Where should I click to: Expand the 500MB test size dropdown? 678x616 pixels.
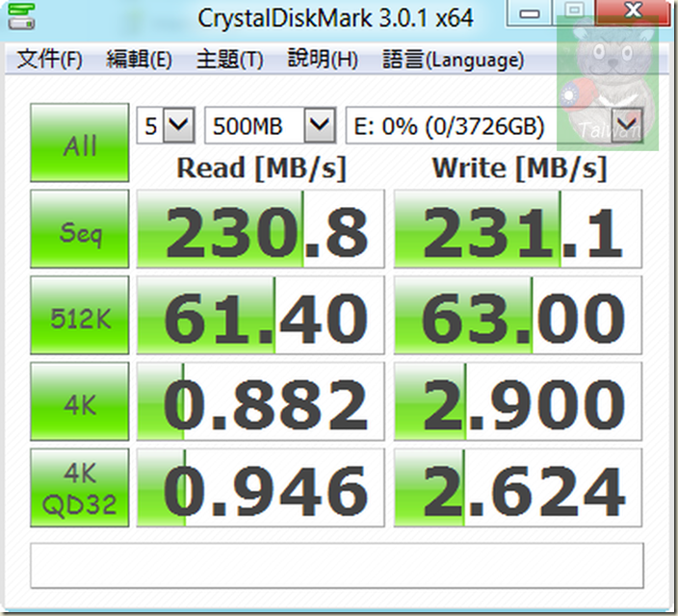320,125
